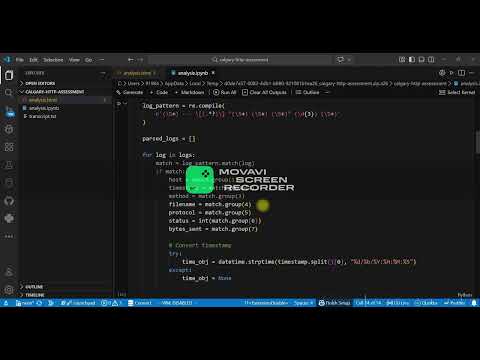Open the notifications bell in status bar
Image resolution: width=480 pixels, height=360 pixels.
pos(474,303)
